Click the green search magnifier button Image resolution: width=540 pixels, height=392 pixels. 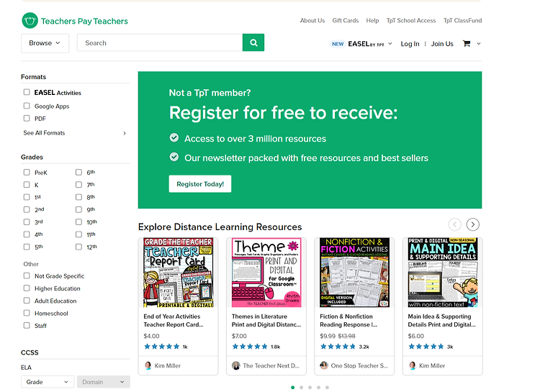(x=253, y=42)
